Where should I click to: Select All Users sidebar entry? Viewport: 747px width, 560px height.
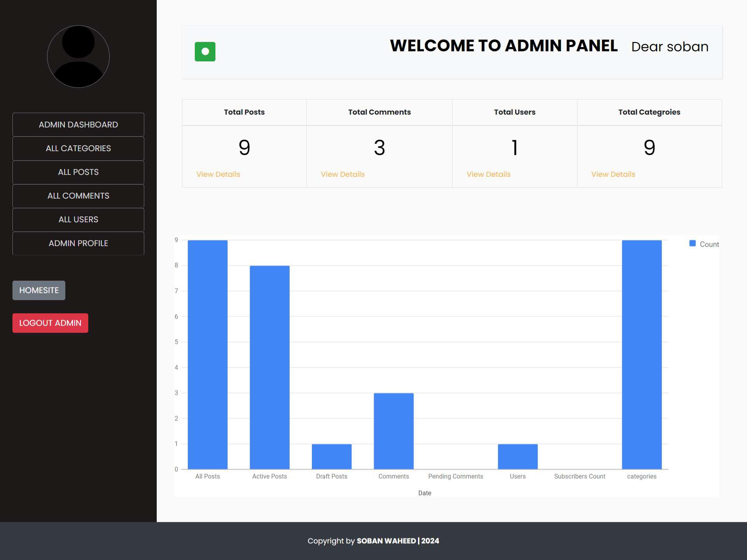78,220
